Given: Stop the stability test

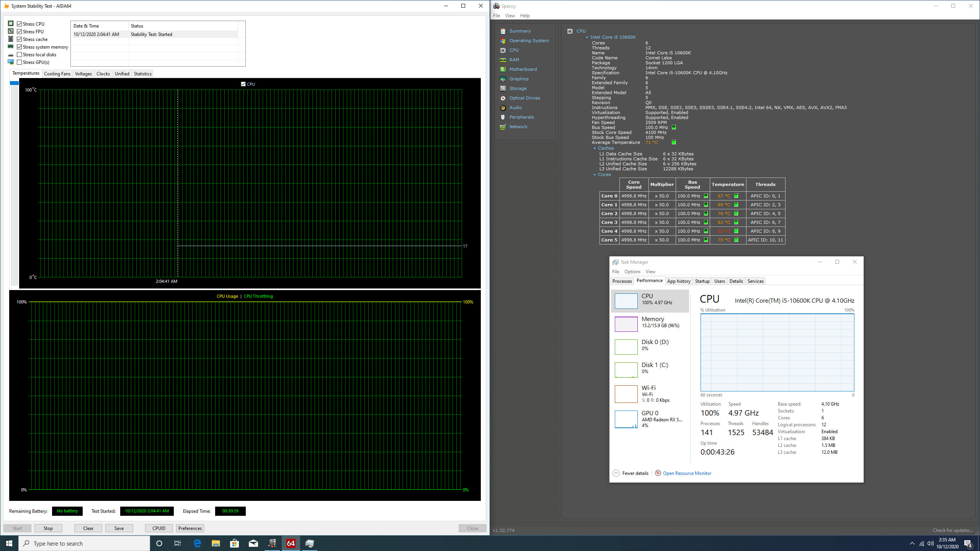Looking at the screenshot, I should point(48,528).
